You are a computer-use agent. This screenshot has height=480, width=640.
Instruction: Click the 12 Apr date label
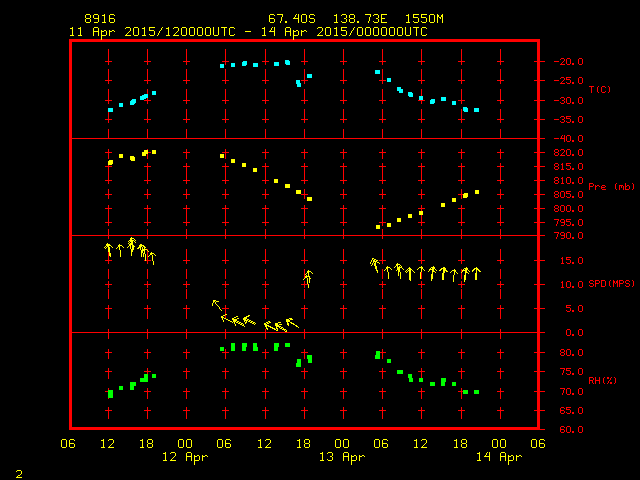(185, 457)
